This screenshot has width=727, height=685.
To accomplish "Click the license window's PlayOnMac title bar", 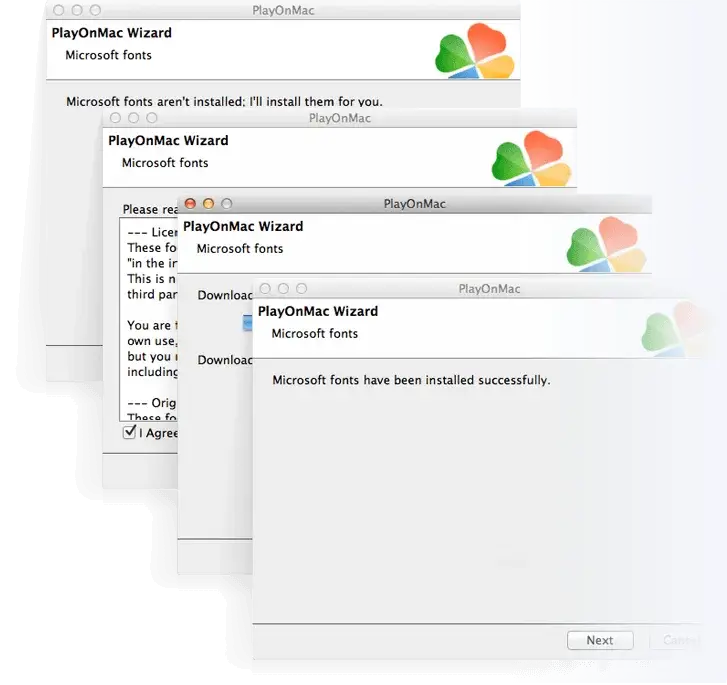I will pyautogui.click(x=340, y=118).
